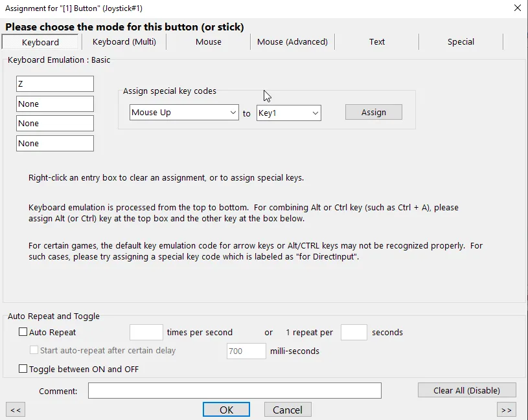528x420 pixels.
Task: Open the Special tab
Action: (461, 41)
